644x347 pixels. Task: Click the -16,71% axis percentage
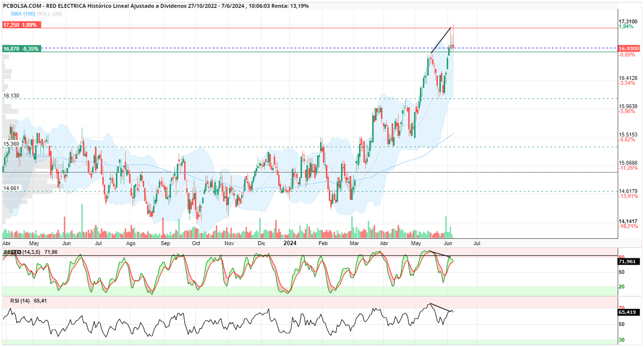628,226
